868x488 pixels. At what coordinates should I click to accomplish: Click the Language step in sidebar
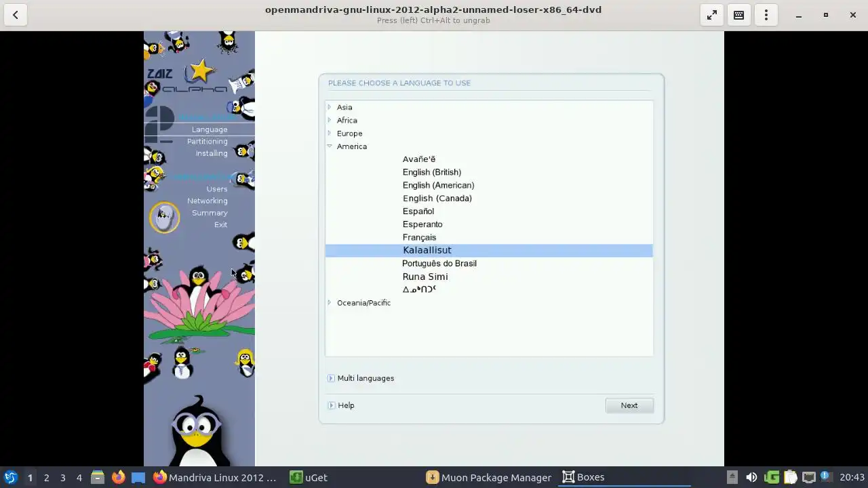(210, 129)
